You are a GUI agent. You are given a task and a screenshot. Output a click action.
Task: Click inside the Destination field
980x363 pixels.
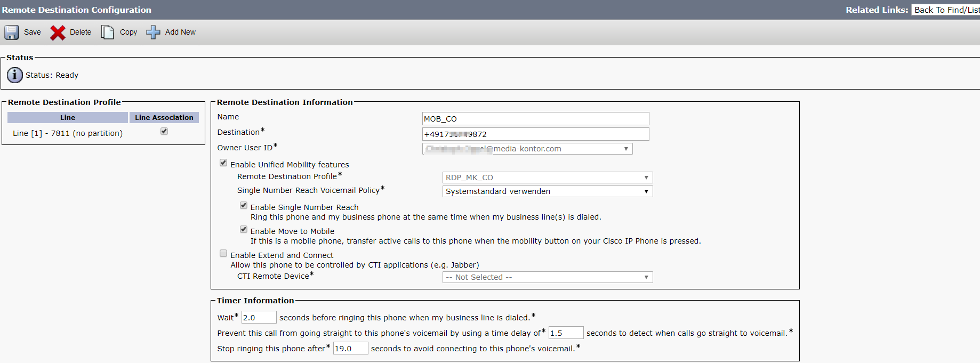[535, 134]
